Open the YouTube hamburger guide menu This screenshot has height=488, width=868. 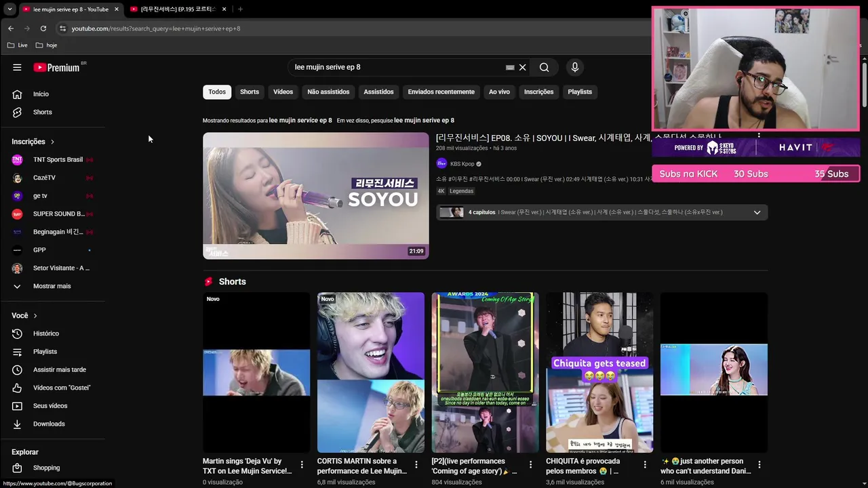click(17, 67)
